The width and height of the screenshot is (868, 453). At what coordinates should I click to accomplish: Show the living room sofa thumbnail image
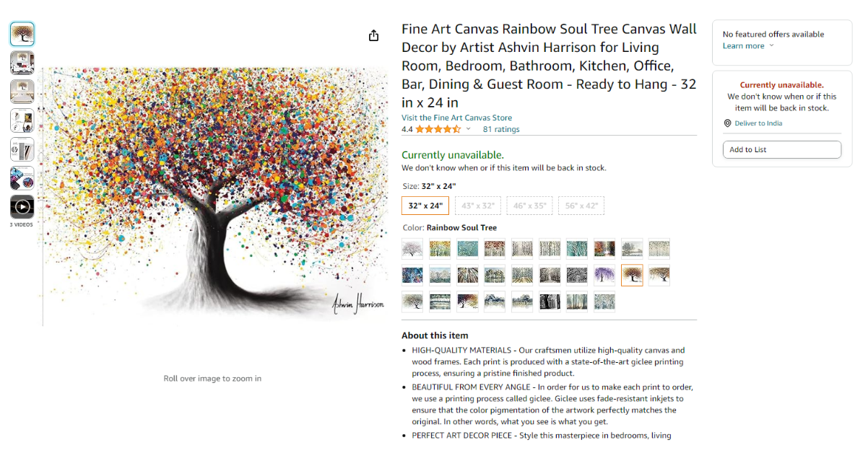(x=22, y=63)
